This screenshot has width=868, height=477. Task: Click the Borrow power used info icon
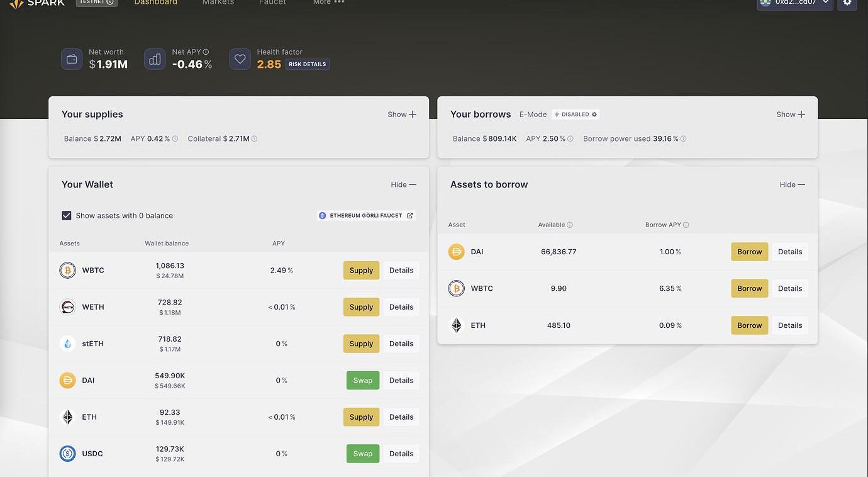click(684, 139)
